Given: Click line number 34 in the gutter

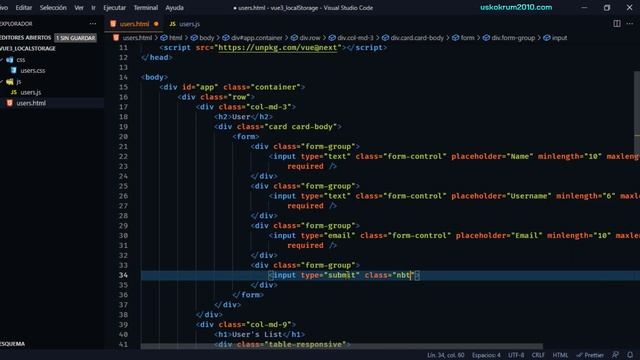Looking at the screenshot, I should pyautogui.click(x=123, y=275).
